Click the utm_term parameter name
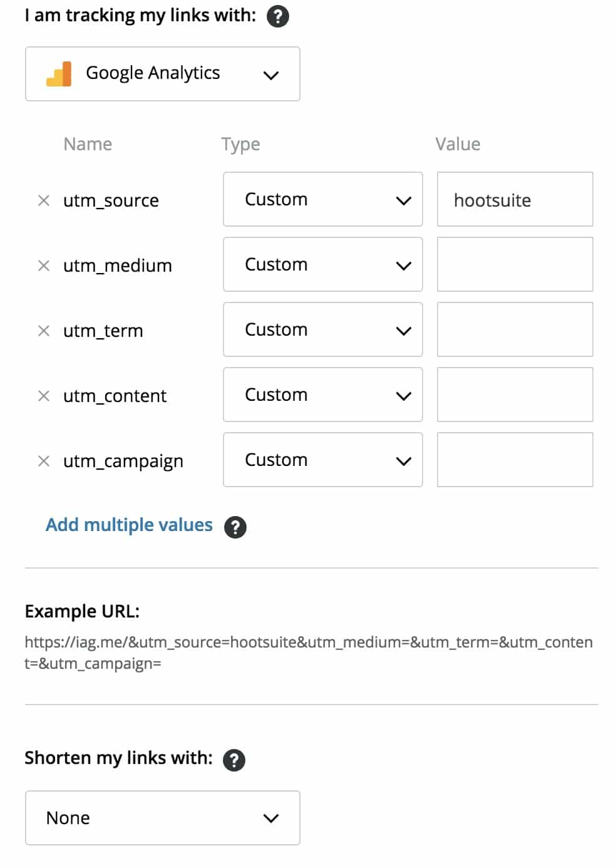This screenshot has width=616, height=868. click(x=103, y=331)
